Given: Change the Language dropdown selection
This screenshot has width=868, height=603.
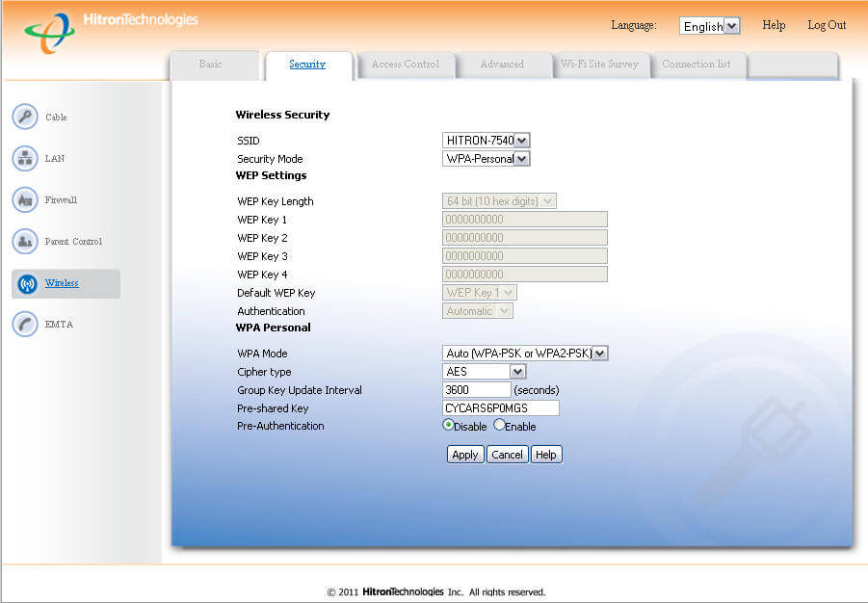Looking at the screenshot, I should coord(709,26).
